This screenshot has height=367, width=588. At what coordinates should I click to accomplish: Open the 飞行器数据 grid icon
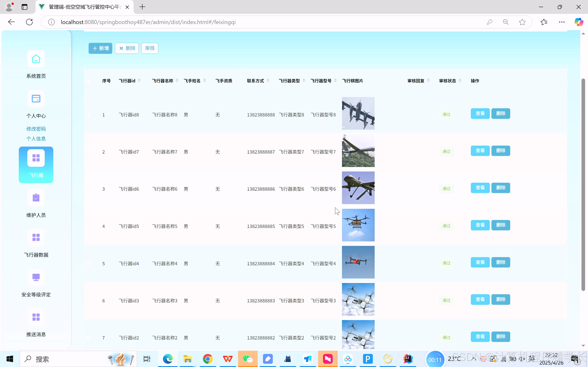pos(36,237)
